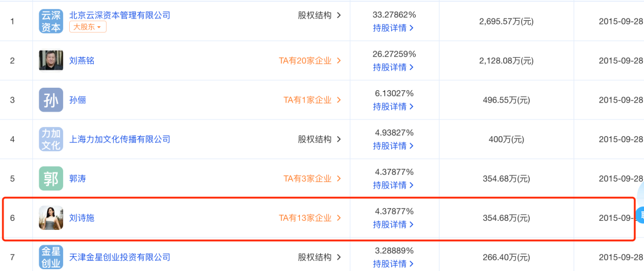644x271 pixels.
Task: Open TA有20家企业 link
Action: [310, 61]
